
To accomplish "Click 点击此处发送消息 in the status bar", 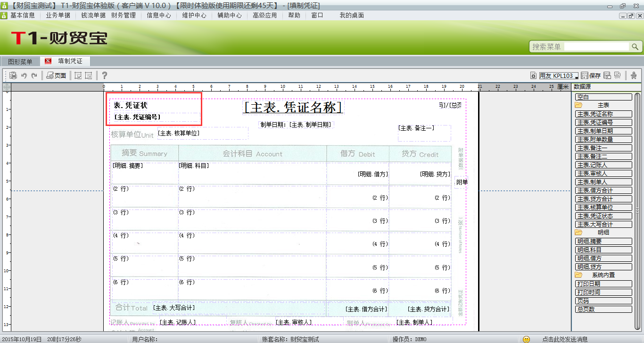I will 565,339.
